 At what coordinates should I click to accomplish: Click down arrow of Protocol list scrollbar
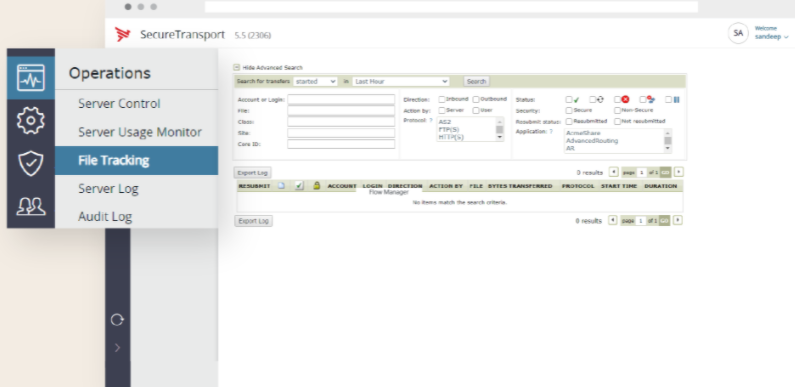coord(499,137)
